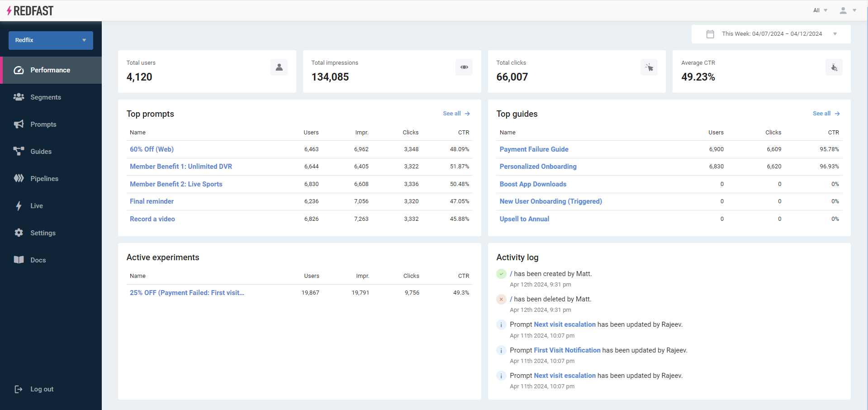Click the Redfast lightning logo
The height and width of the screenshot is (410, 868).
coord(9,11)
